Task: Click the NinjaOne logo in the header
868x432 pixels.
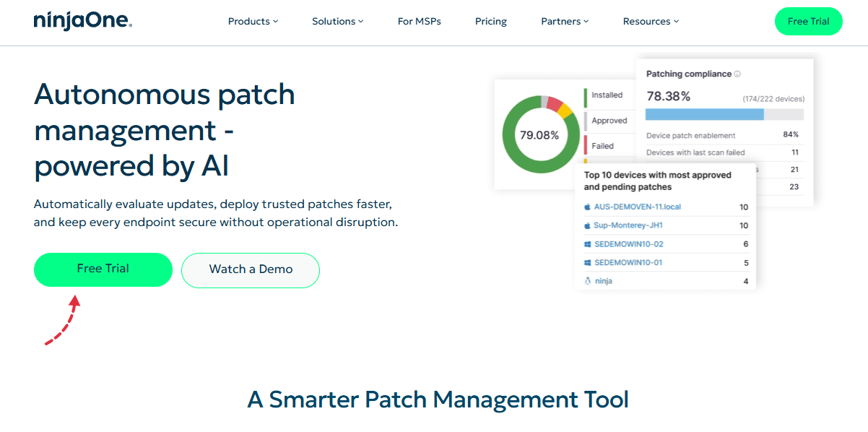Action: [83, 21]
